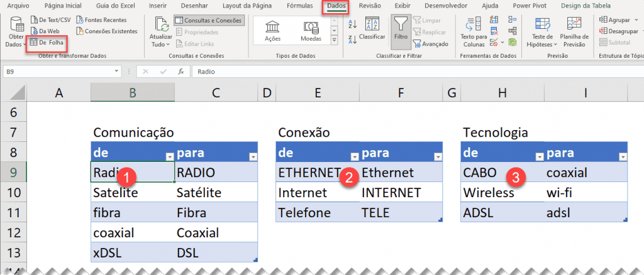Open the Data Validation icon

(x=494, y=42)
